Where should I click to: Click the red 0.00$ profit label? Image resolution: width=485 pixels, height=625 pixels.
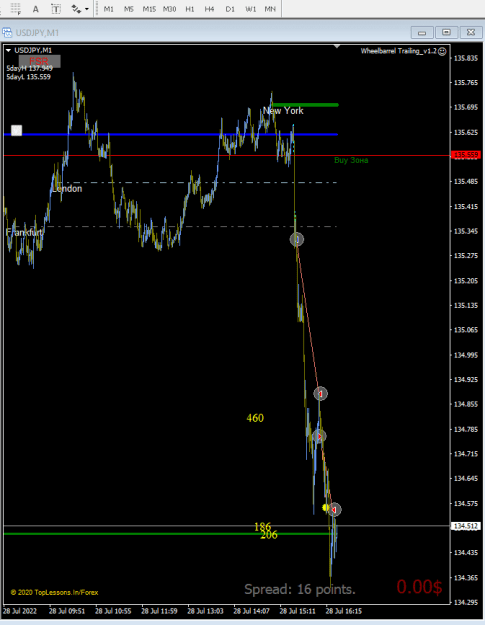click(x=419, y=587)
